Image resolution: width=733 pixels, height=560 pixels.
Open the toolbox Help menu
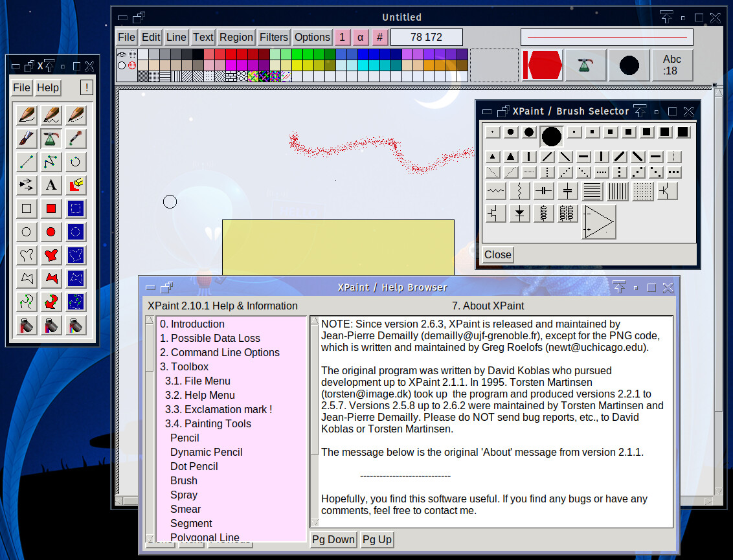[48, 88]
